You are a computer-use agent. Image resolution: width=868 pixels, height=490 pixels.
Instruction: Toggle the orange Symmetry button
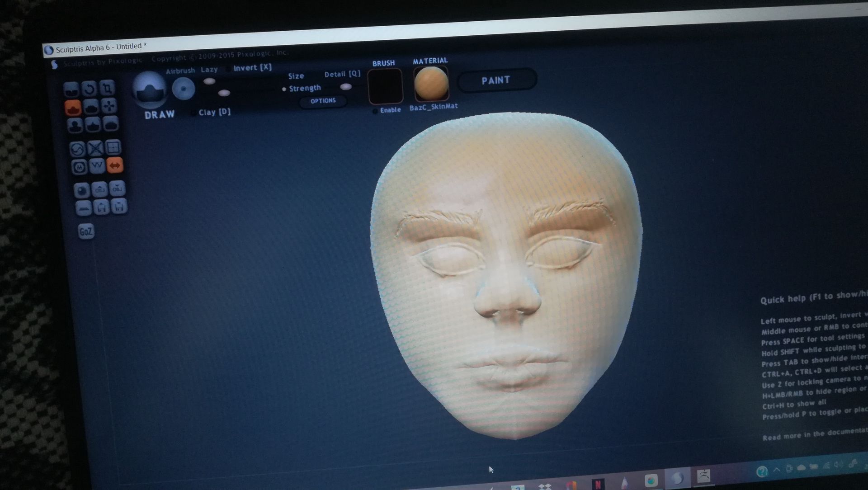pos(115,165)
